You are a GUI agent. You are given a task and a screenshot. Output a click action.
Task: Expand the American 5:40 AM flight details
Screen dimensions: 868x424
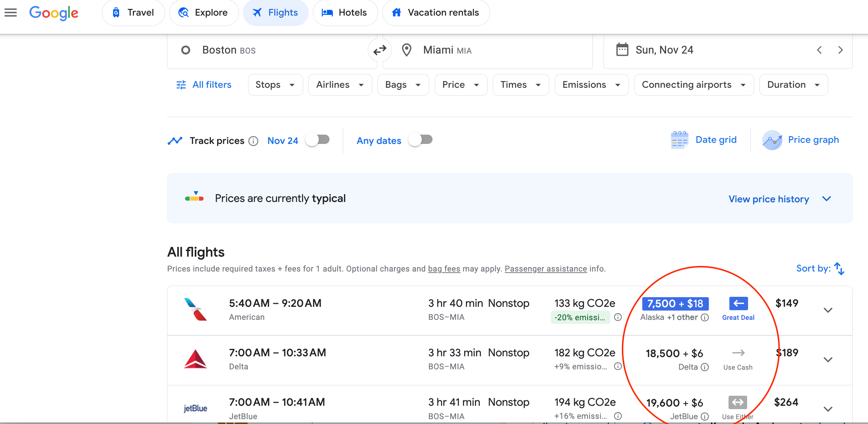click(827, 310)
